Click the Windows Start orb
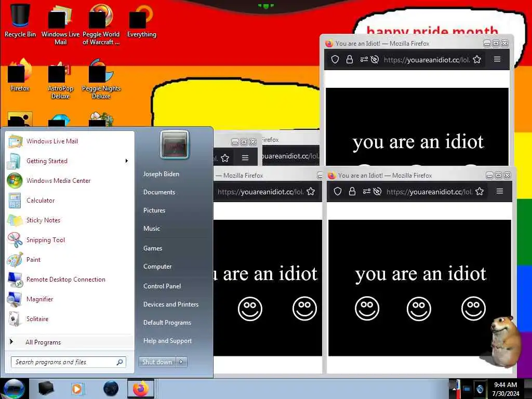 [14, 389]
